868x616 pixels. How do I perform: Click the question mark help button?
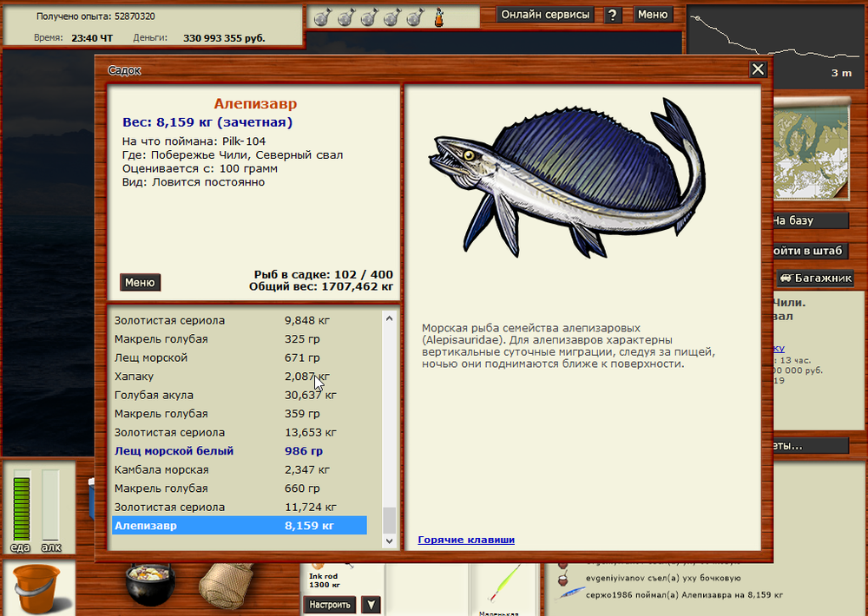pyautogui.click(x=613, y=15)
